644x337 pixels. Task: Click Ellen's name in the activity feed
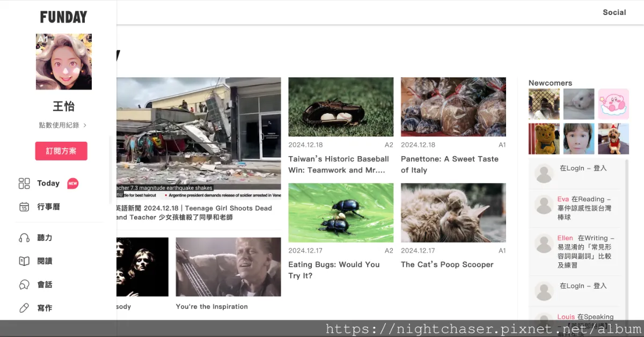(x=565, y=238)
